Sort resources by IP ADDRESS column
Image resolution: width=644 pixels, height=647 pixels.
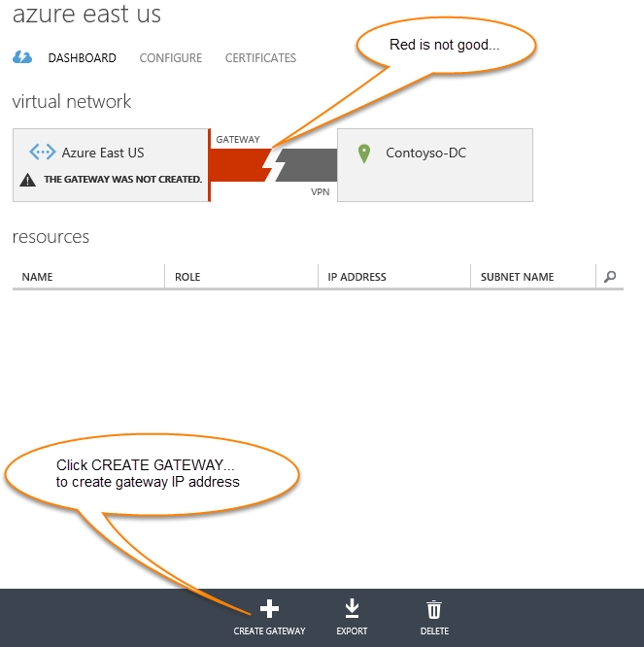pos(356,277)
